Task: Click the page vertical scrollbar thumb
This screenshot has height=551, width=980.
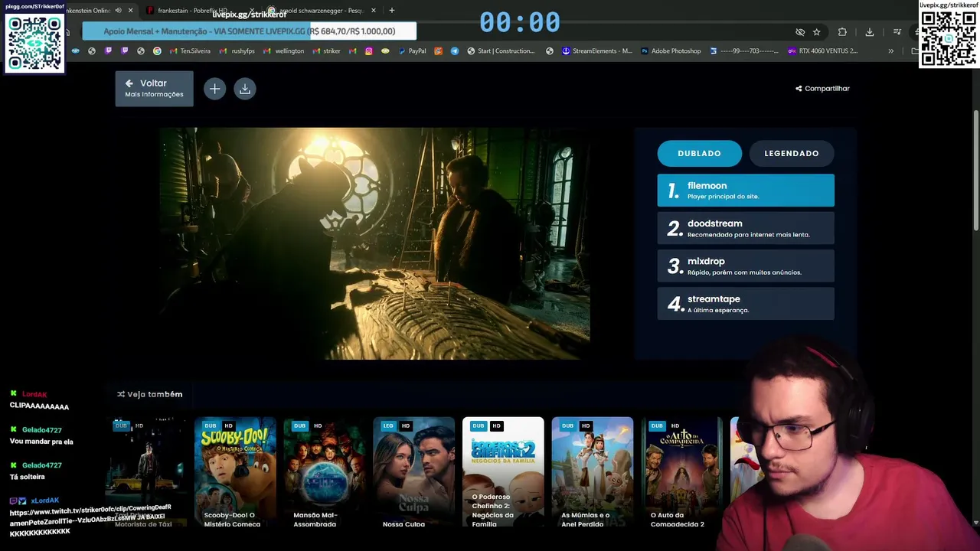Action: point(976,170)
